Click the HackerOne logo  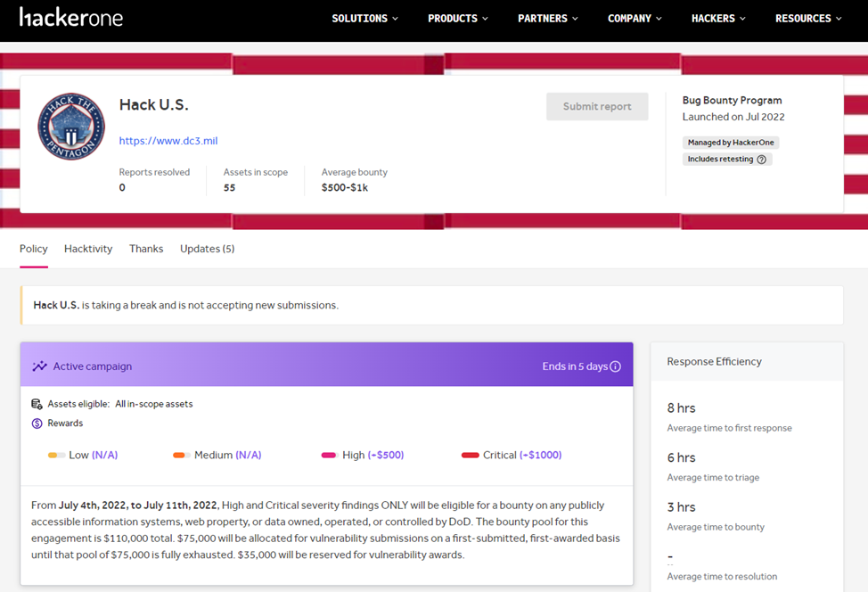pos(71,18)
